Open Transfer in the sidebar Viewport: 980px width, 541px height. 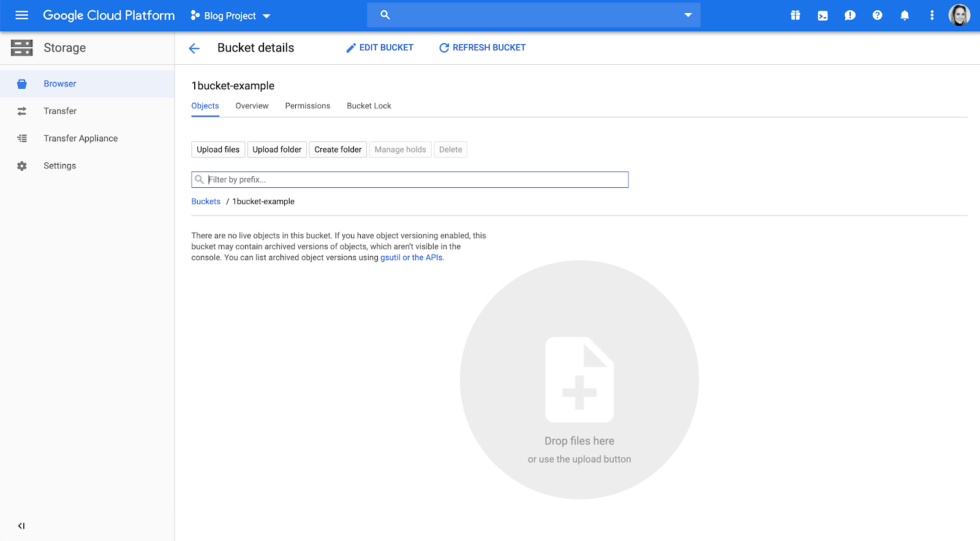point(87,111)
